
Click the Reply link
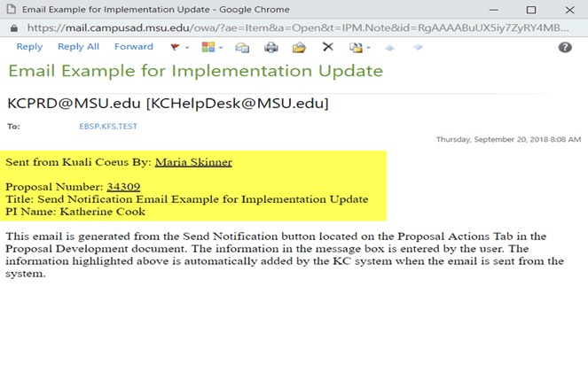coord(29,47)
